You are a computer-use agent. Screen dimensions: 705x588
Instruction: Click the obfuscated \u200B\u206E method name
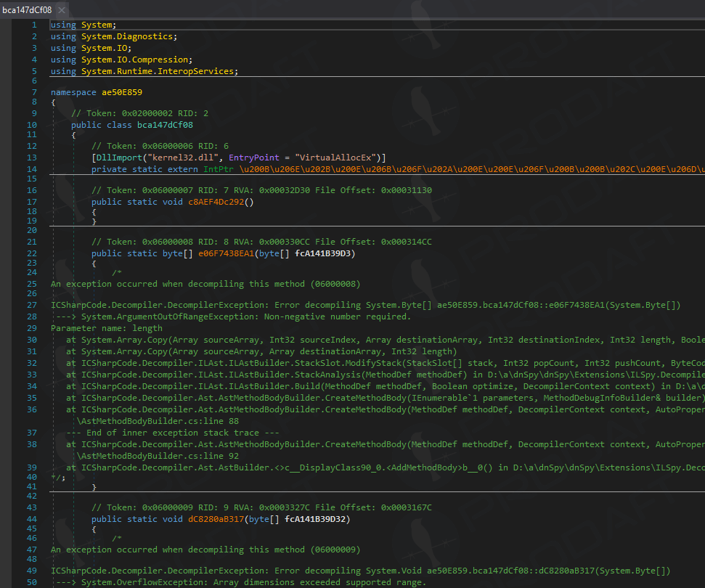tap(472, 169)
